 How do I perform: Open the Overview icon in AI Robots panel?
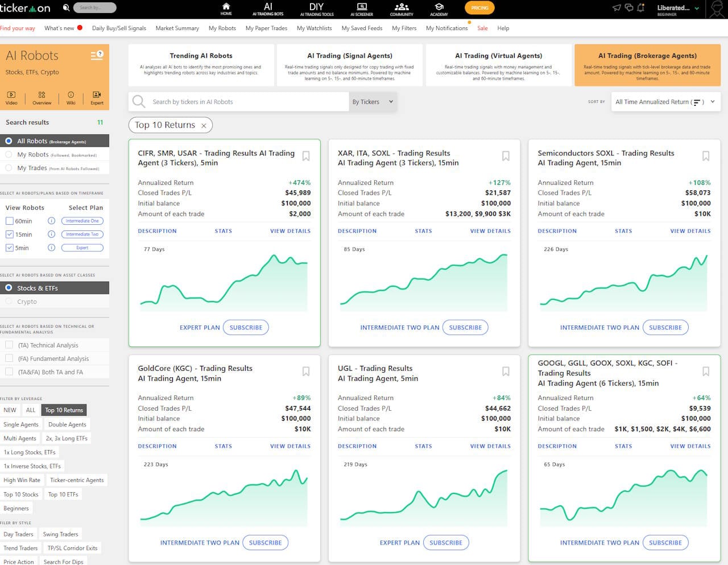[x=42, y=98]
